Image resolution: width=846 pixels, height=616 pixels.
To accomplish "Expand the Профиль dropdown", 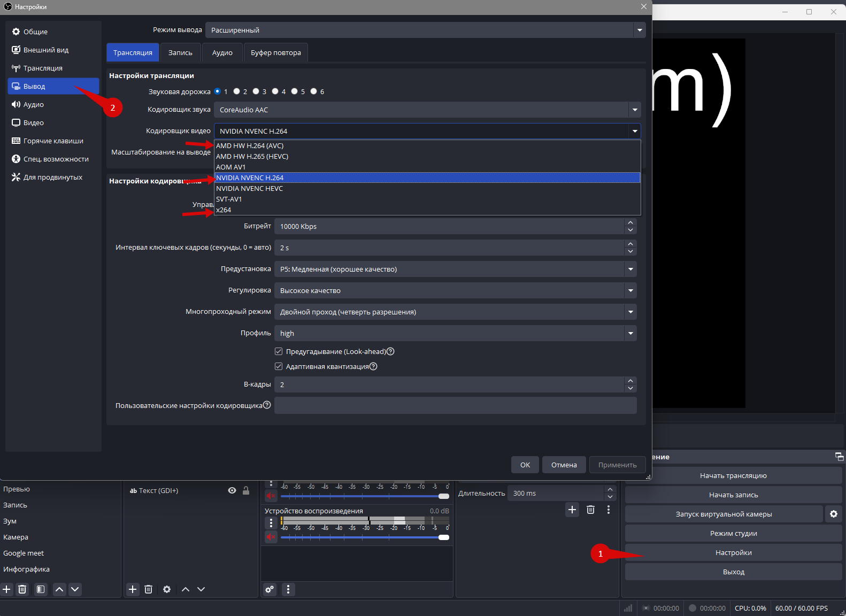I will coord(455,333).
